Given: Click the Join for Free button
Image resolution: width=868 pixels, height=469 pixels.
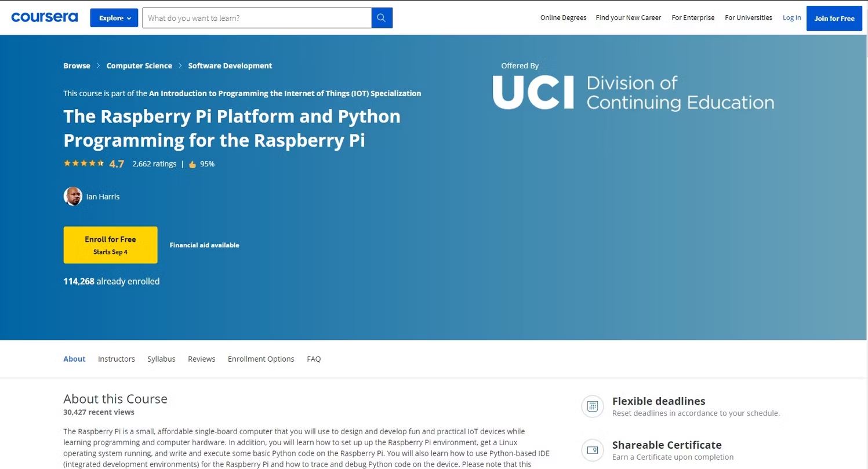Looking at the screenshot, I should click(x=834, y=18).
